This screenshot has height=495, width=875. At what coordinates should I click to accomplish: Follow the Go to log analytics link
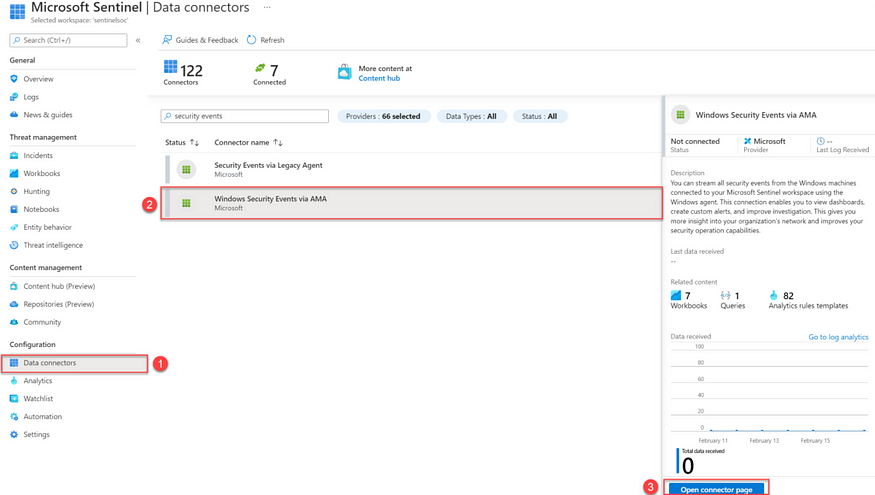point(838,337)
